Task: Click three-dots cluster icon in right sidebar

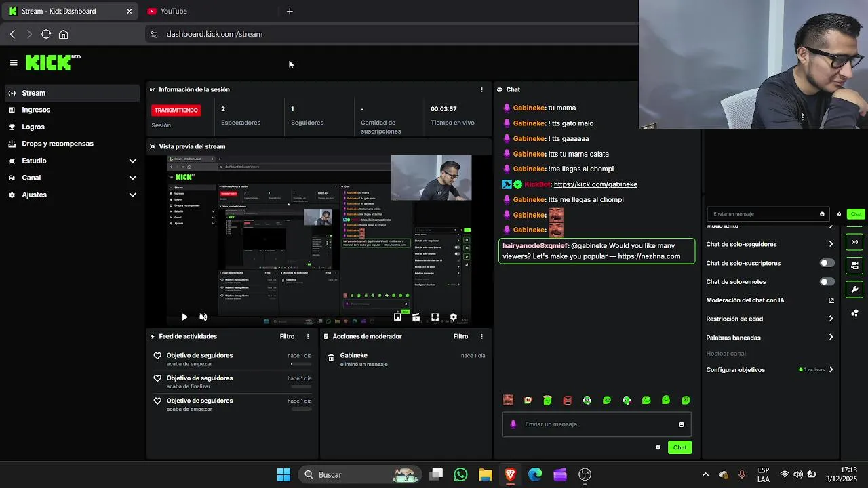Action: click(x=854, y=313)
